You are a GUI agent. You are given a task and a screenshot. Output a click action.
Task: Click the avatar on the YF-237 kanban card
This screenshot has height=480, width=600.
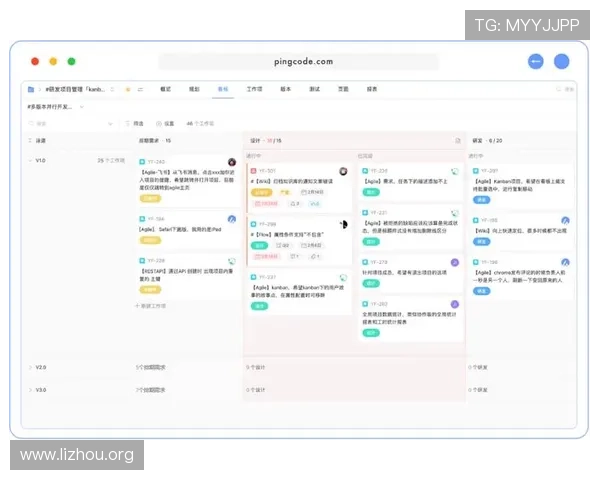343,277
